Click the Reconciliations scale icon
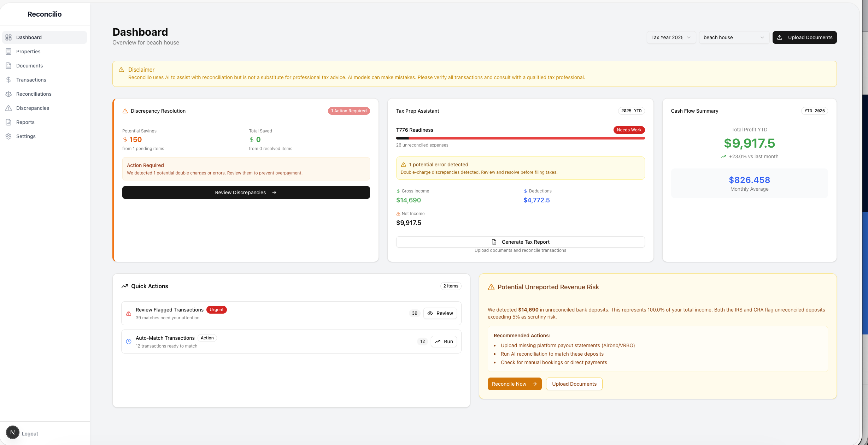Image resolution: width=868 pixels, height=445 pixels. pyautogui.click(x=8, y=94)
